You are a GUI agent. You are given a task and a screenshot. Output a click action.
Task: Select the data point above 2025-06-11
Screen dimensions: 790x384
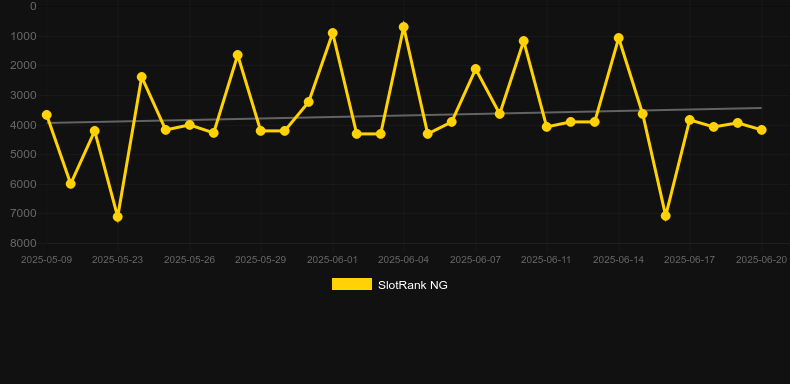click(x=547, y=126)
